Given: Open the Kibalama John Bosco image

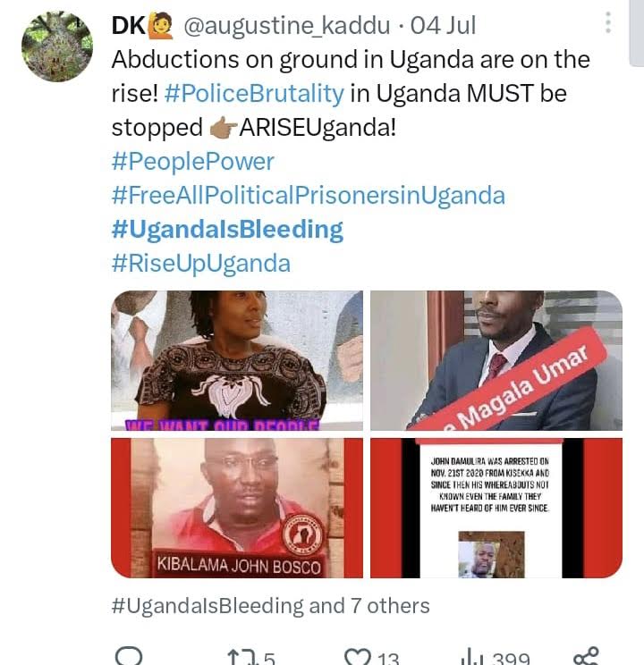Looking at the screenshot, I should [x=237, y=508].
